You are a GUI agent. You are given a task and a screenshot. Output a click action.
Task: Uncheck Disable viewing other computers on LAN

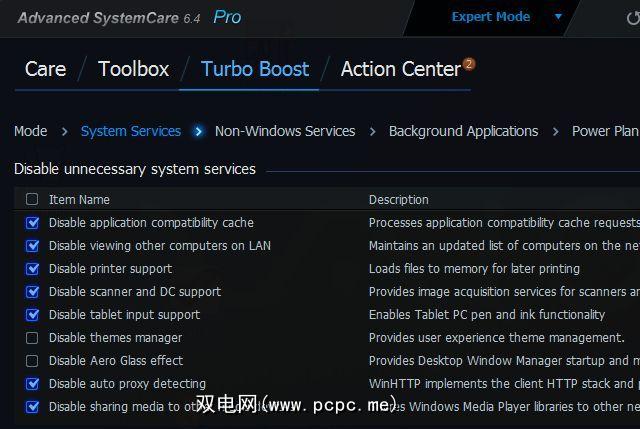coord(32,246)
